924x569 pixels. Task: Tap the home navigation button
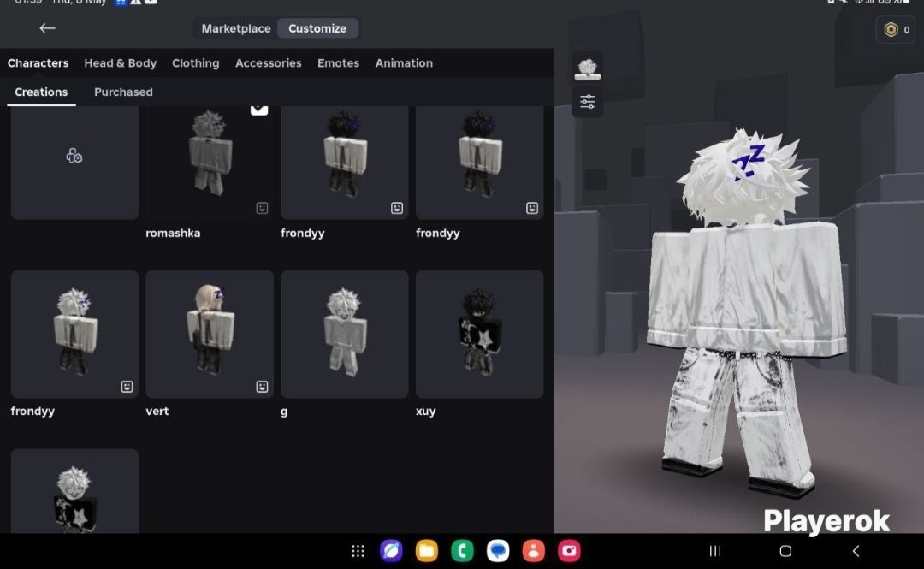(x=785, y=551)
